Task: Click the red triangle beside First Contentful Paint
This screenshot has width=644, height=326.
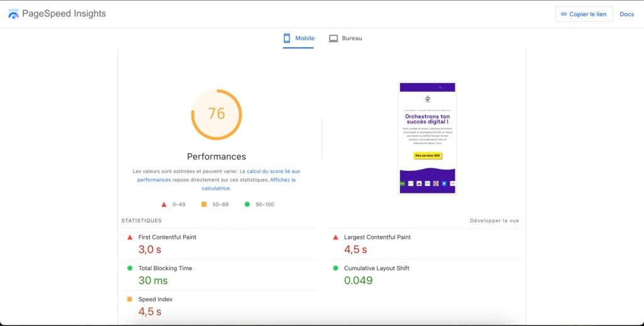Action: [130, 237]
